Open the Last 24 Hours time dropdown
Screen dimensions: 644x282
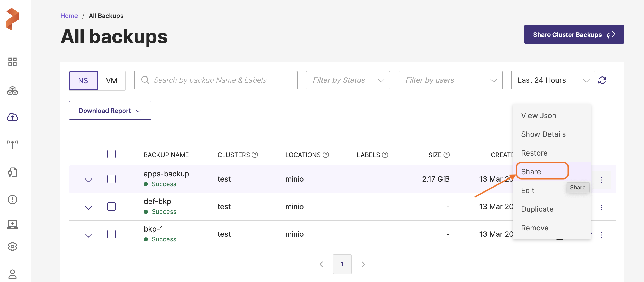pos(553,80)
